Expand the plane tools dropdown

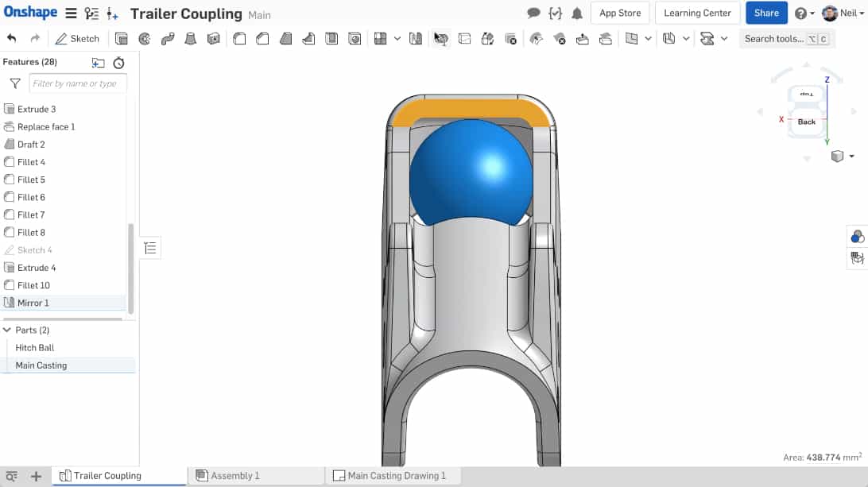tap(649, 39)
